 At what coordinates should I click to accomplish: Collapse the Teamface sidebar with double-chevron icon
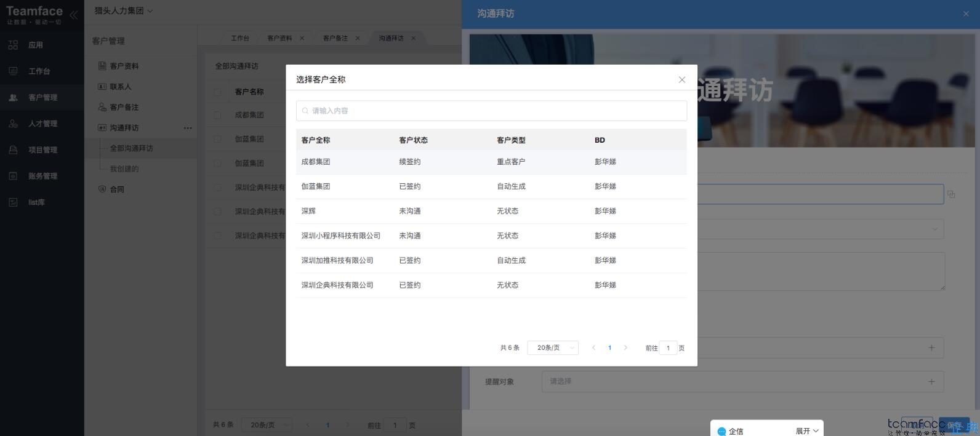click(73, 15)
